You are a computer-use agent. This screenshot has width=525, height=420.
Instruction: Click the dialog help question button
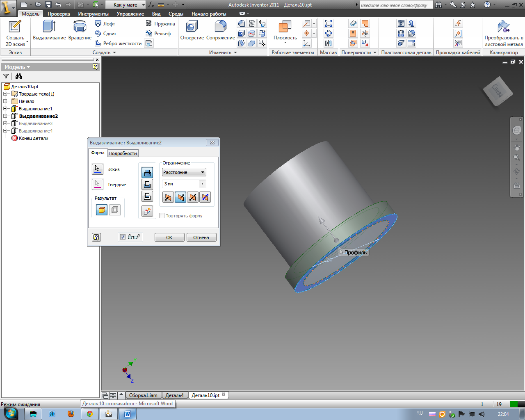[96, 237]
